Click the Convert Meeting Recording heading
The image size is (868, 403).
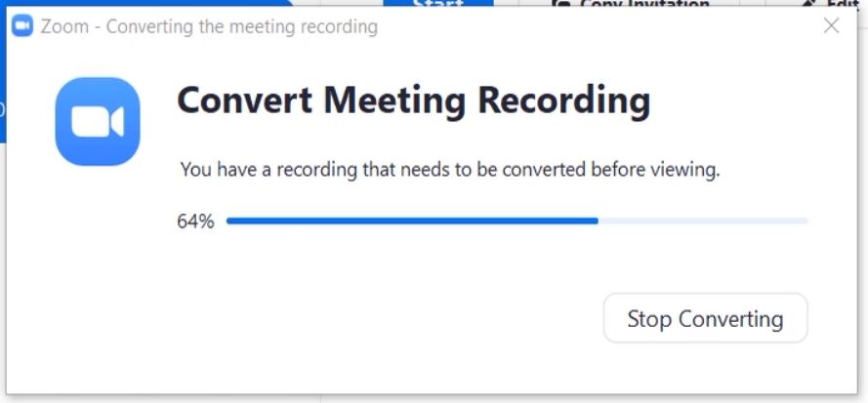(x=414, y=101)
